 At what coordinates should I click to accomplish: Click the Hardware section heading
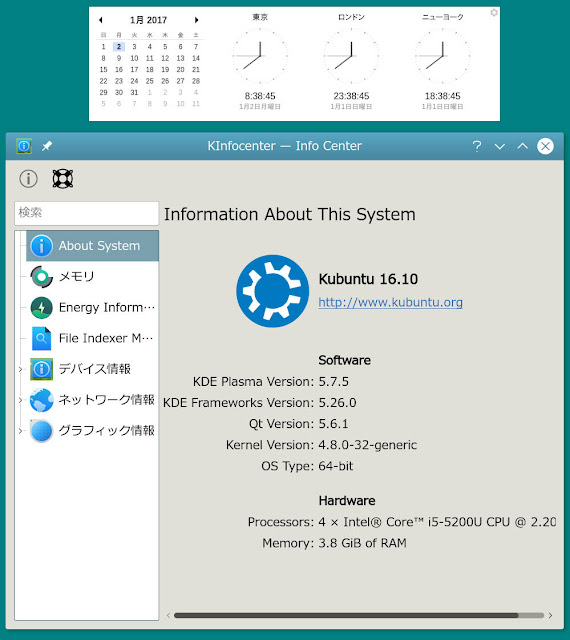click(x=347, y=501)
